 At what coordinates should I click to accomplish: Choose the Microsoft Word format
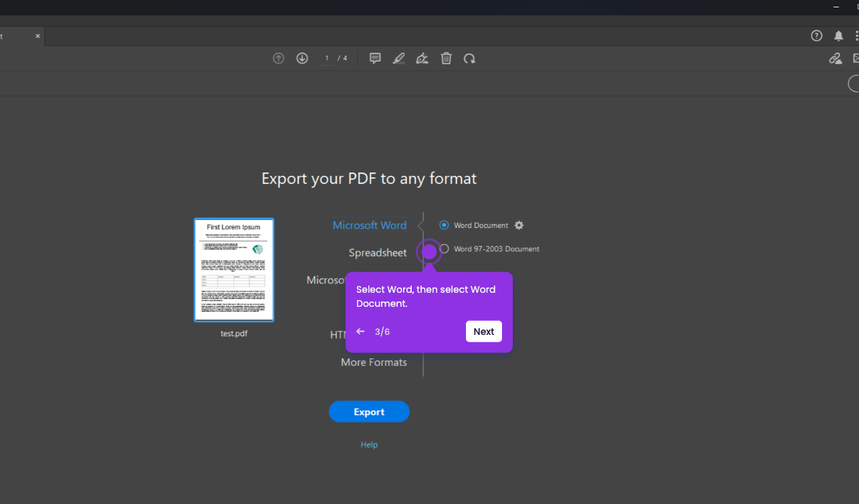click(370, 225)
